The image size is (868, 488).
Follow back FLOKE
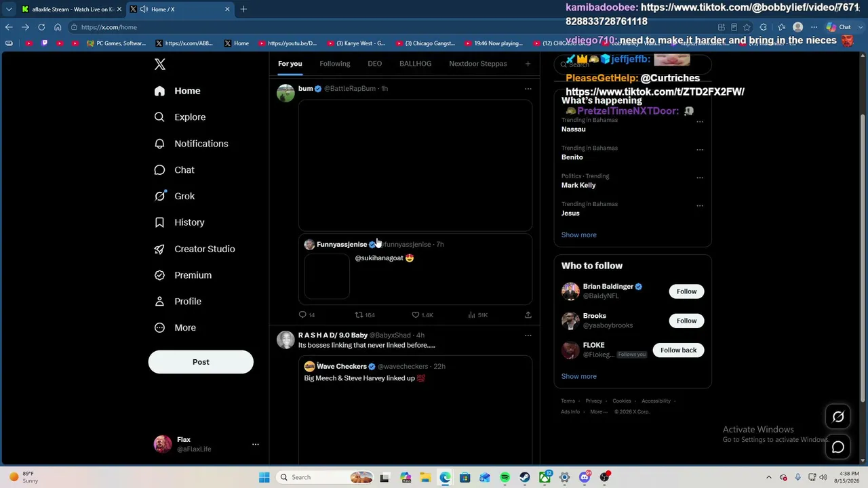click(x=678, y=350)
